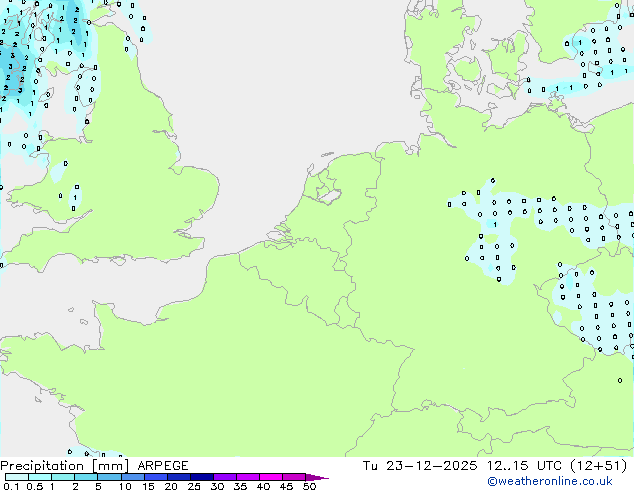Click the '[mm]' unit label
This screenshot has width=634, height=490.
pyautogui.click(x=111, y=466)
